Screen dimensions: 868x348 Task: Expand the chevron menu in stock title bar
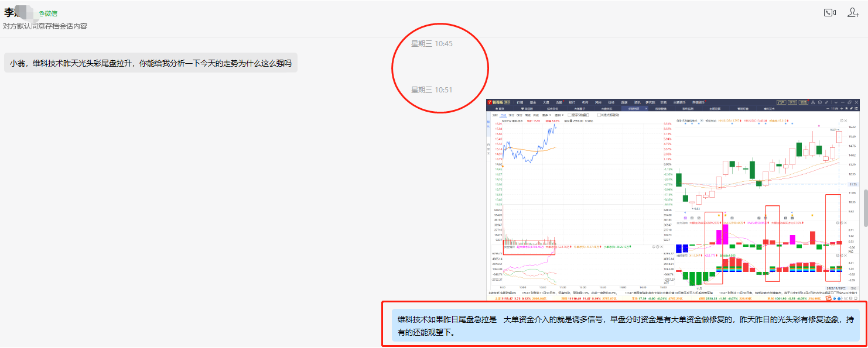[836, 102]
